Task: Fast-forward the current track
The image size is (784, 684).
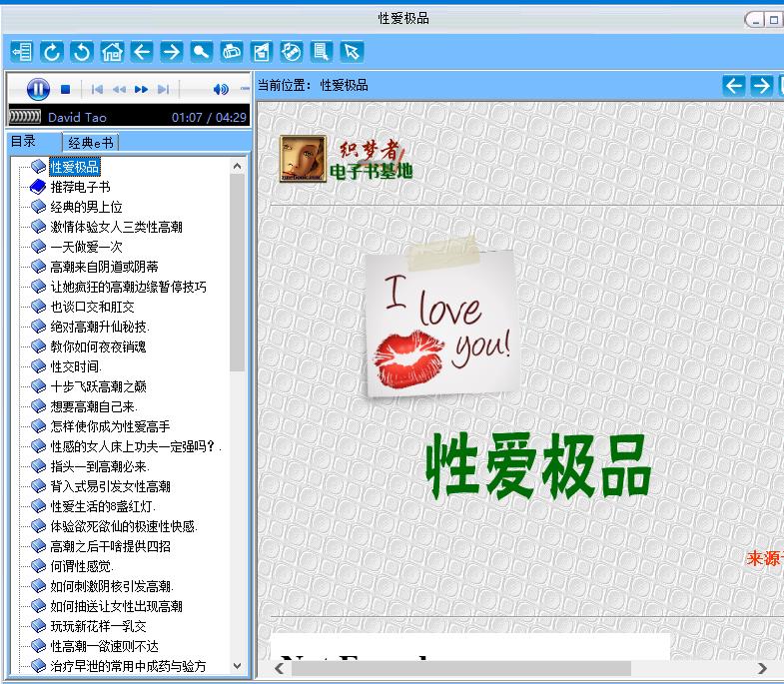Action: (x=141, y=90)
